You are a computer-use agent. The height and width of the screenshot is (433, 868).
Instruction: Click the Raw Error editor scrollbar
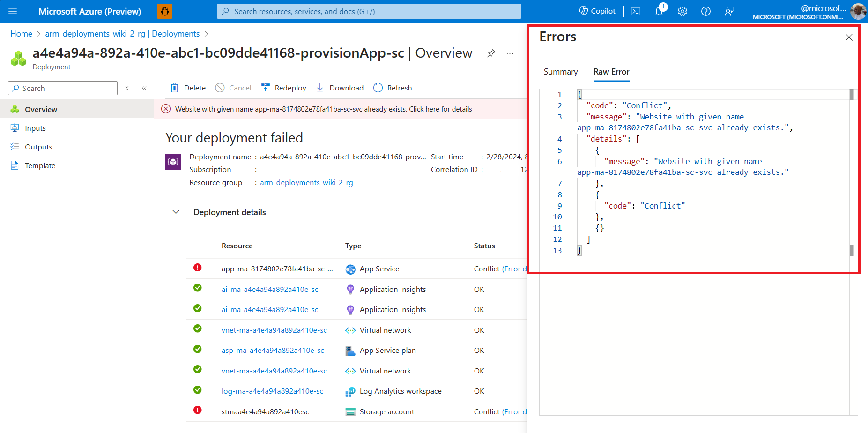(x=852, y=172)
